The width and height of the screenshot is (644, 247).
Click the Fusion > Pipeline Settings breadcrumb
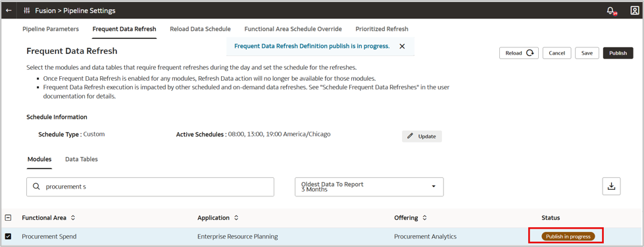pos(75,11)
